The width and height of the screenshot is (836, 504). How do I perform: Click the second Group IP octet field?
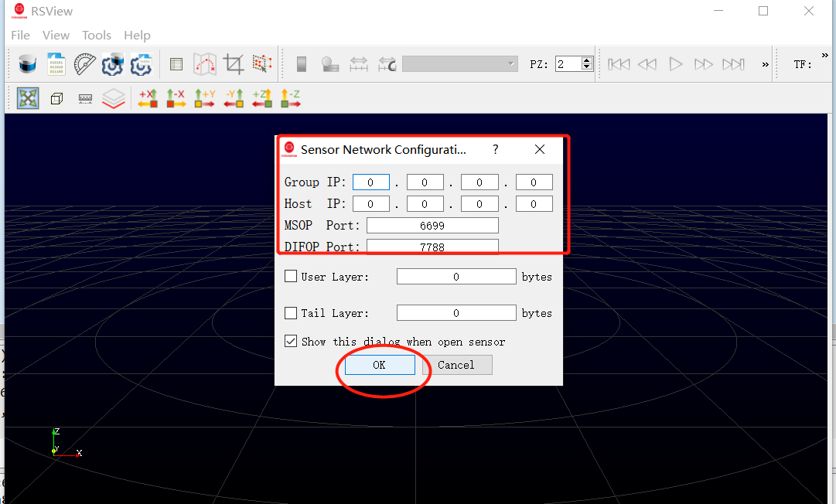point(425,182)
